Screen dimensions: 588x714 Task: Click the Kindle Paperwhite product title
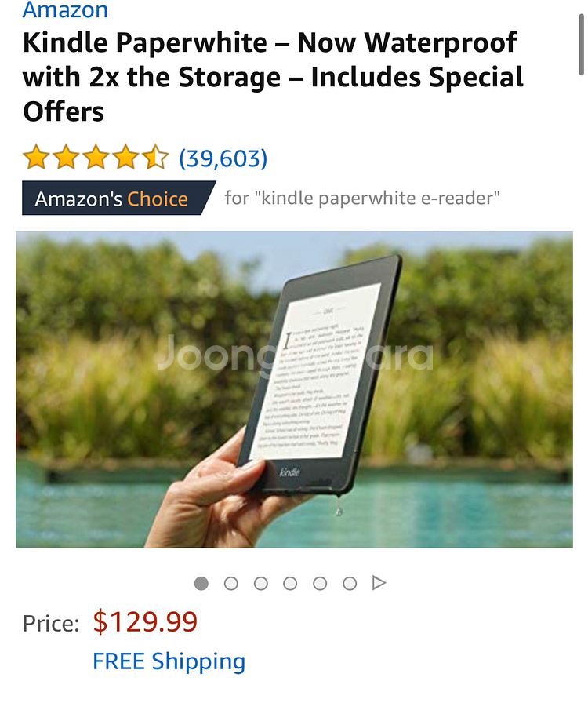click(x=273, y=77)
